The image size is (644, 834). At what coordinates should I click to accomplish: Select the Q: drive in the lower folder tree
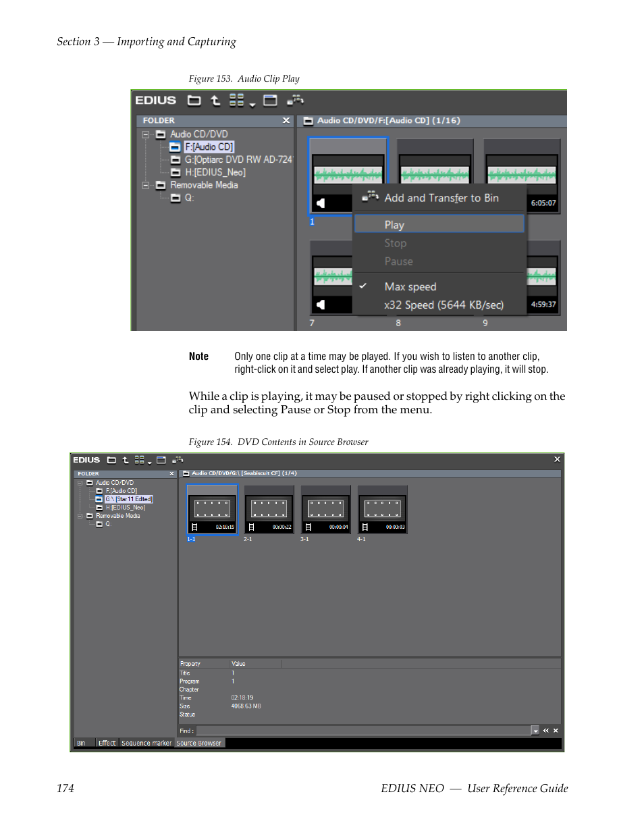click(x=108, y=524)
